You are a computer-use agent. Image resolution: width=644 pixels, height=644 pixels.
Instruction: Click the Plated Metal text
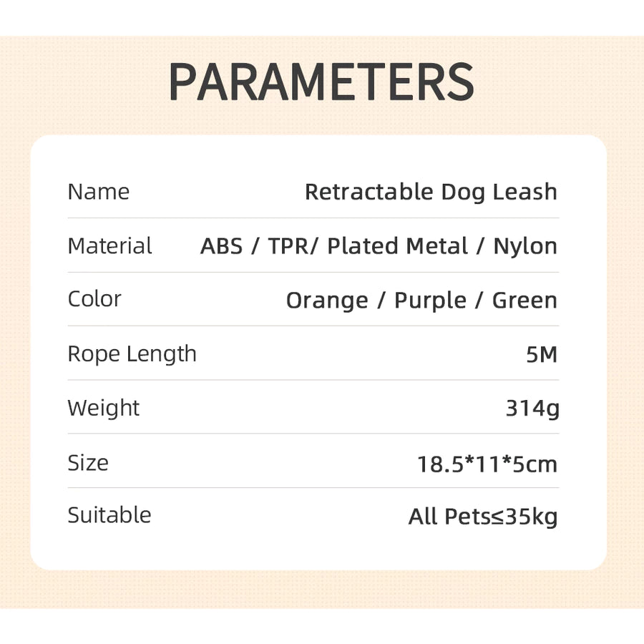397,246
